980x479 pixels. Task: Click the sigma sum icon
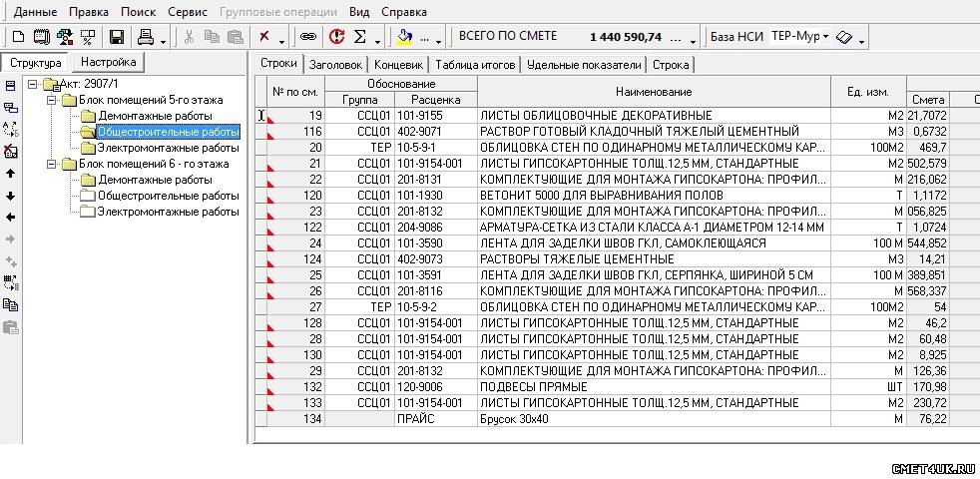360,37
